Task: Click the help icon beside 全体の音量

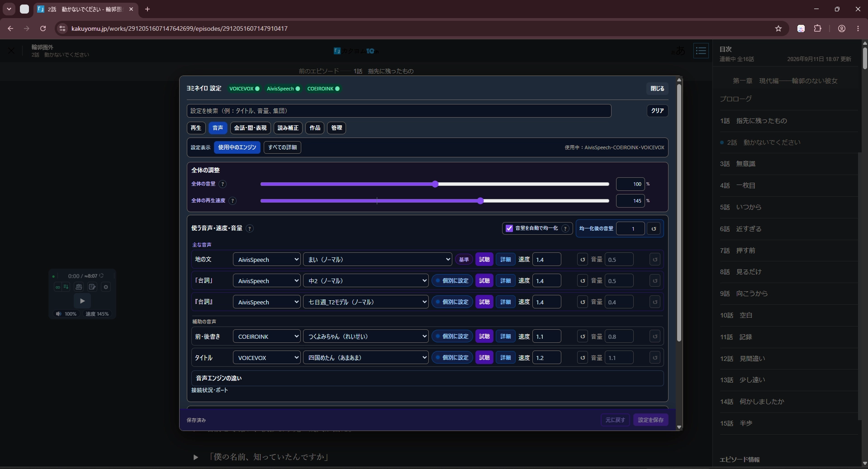Action: click(x=222, y=184)
